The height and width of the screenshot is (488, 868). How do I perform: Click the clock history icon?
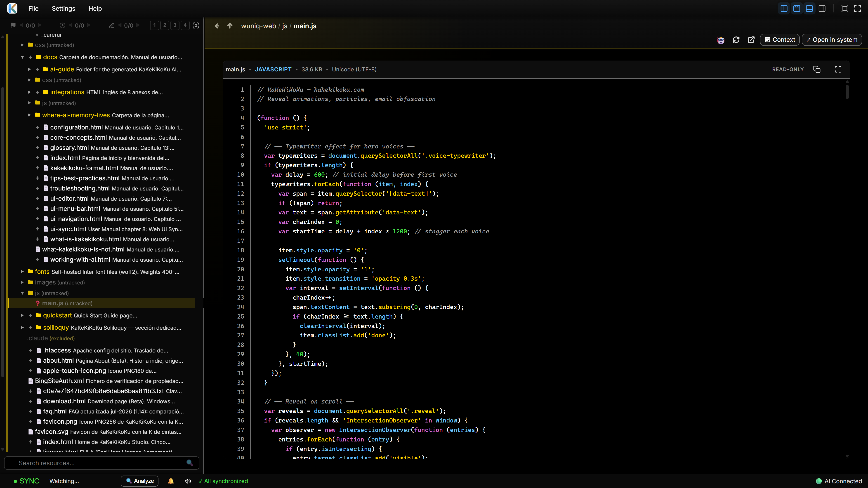pos(62,25)
